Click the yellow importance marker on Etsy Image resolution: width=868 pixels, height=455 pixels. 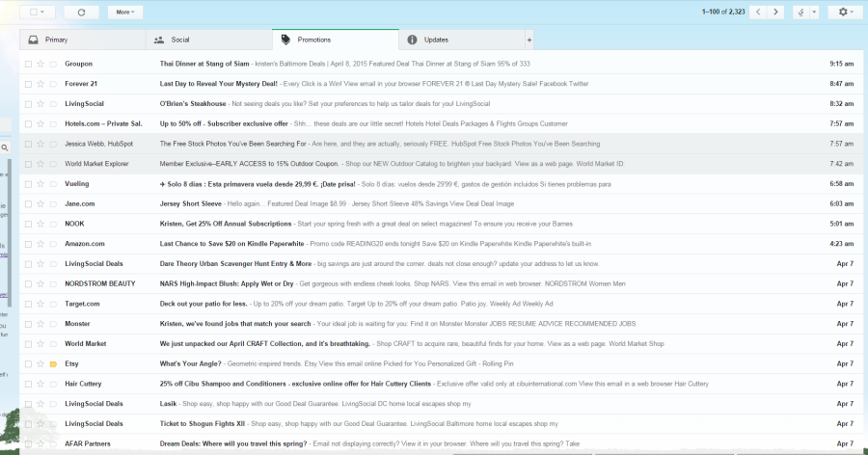(x=53, y=363)
